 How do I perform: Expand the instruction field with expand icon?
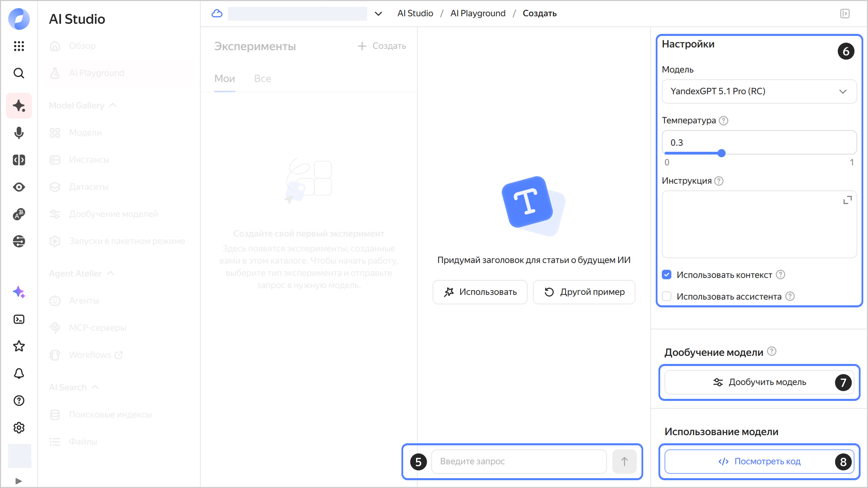847,200
